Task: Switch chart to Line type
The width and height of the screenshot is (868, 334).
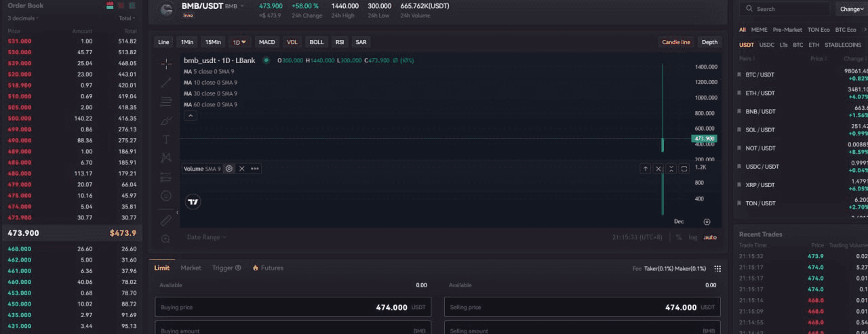Action: coord(163,42)
